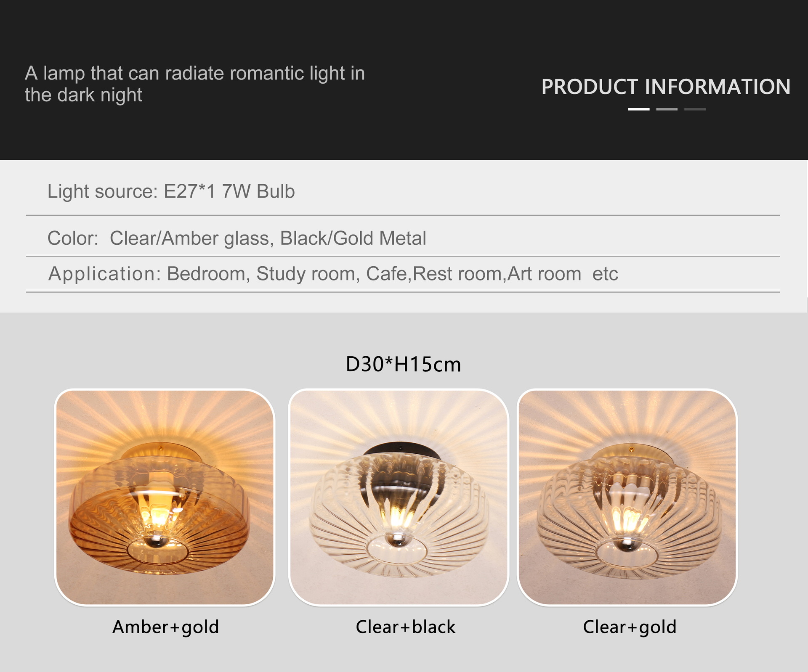Screen dimensions: 808x672
Task: Select the middle gray indicator dash
Action: [667, 109]
